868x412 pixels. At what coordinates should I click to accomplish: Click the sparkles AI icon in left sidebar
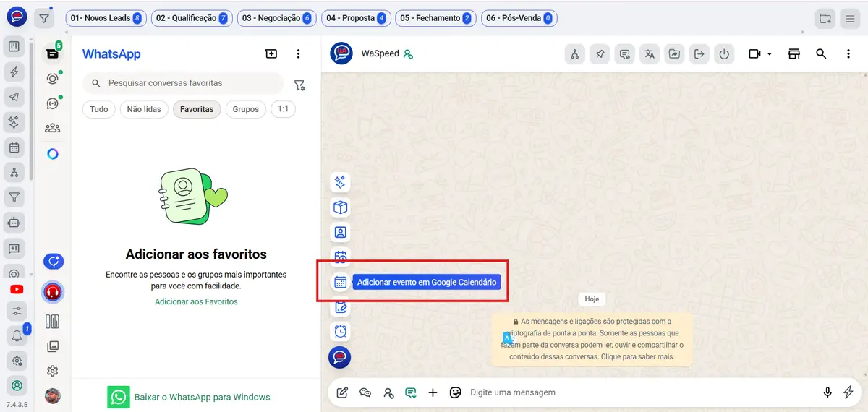point(14,122)
